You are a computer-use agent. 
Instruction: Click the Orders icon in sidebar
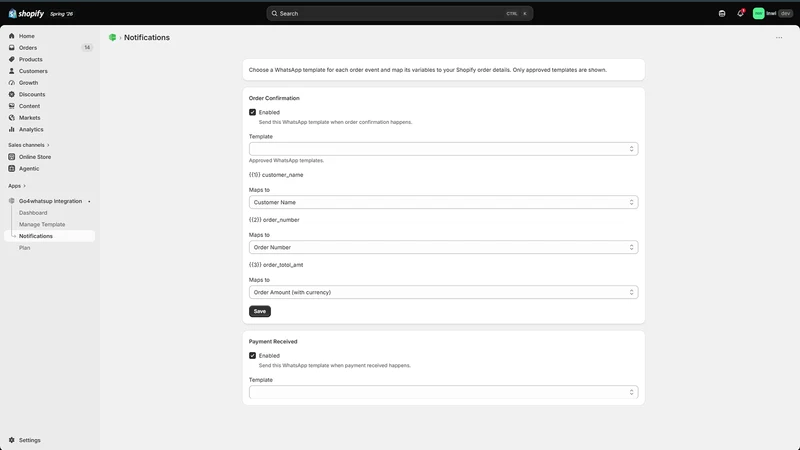(12, 47)
